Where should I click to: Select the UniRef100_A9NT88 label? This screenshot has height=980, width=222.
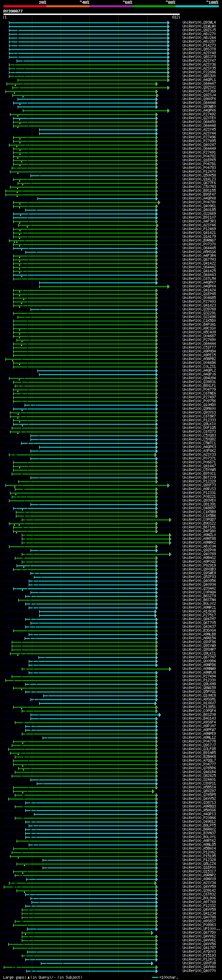[199, 539]
